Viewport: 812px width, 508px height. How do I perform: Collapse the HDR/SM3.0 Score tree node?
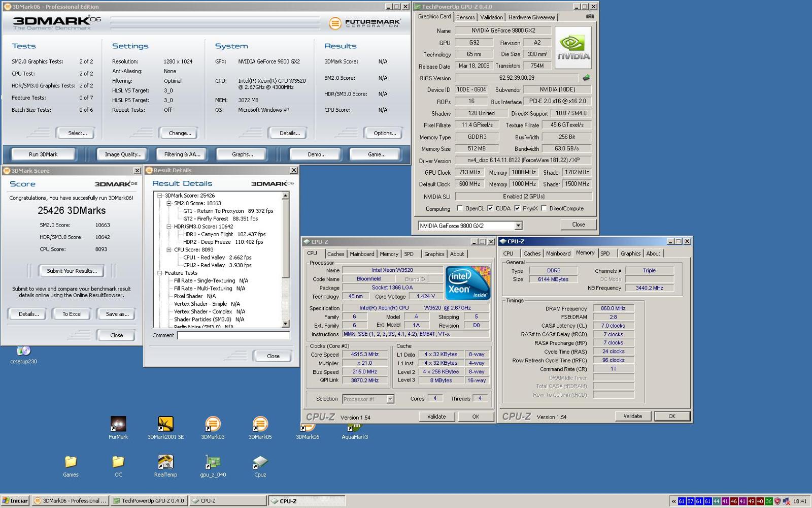[x=169, y=227]
